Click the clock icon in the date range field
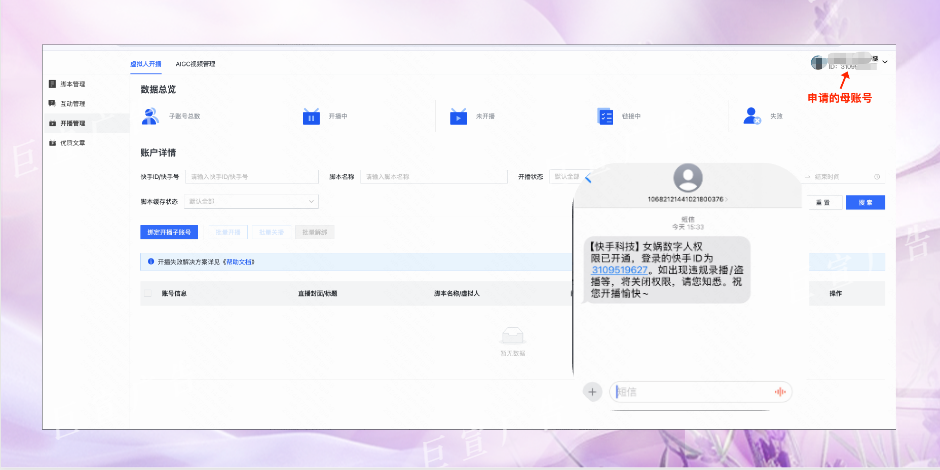 pos(876,177)
